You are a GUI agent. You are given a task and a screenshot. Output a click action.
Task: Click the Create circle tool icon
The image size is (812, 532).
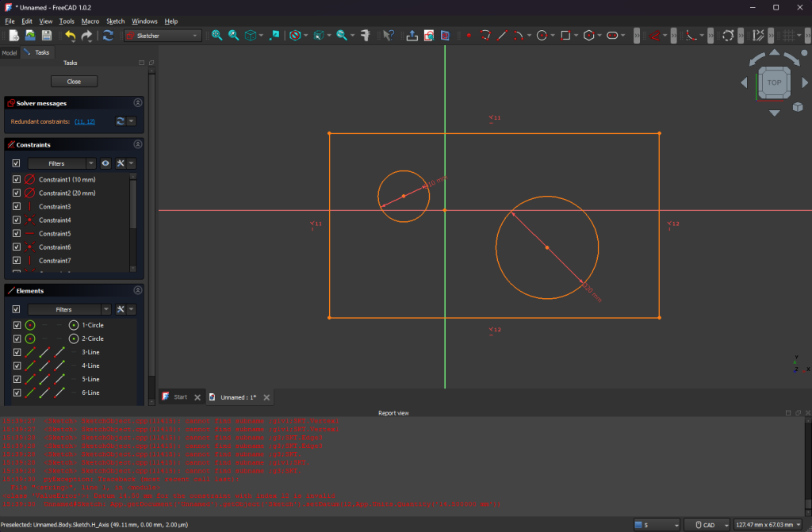[542, 36]
